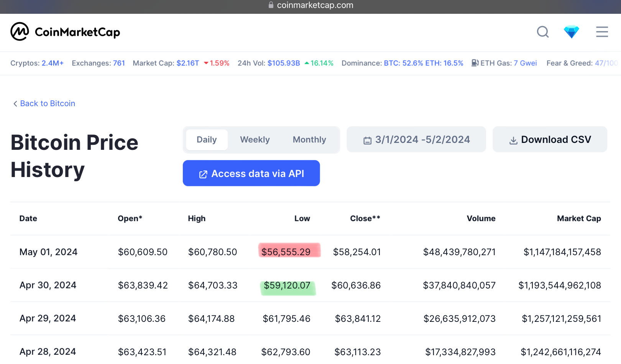Select the Apr 29, 2024 date cell
Viewport: 621px width, 364px height.
[x=48, y=318]
